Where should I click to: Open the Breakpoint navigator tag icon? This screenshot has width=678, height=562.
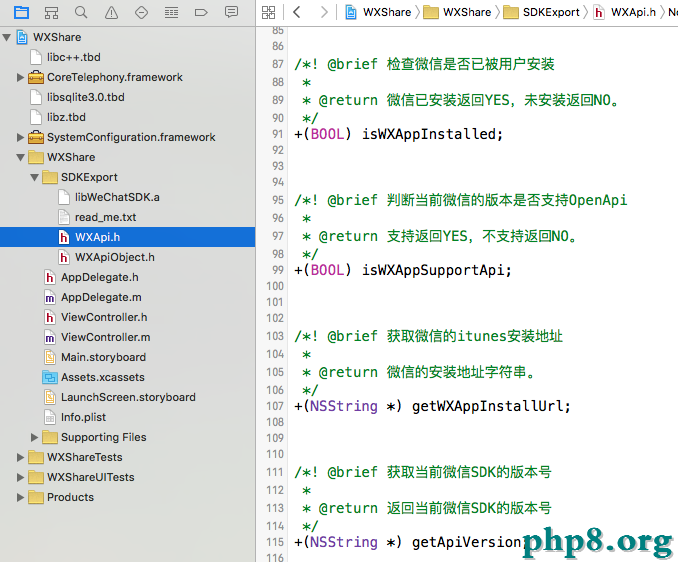pyautogui.click(x=201, y=13)
